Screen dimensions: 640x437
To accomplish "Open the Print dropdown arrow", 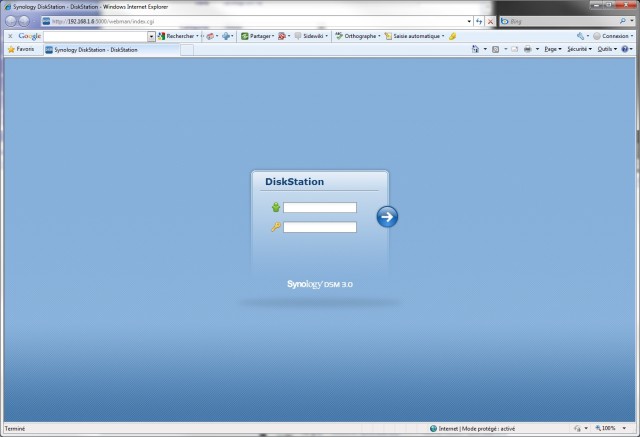I will [x=537, y=49].
